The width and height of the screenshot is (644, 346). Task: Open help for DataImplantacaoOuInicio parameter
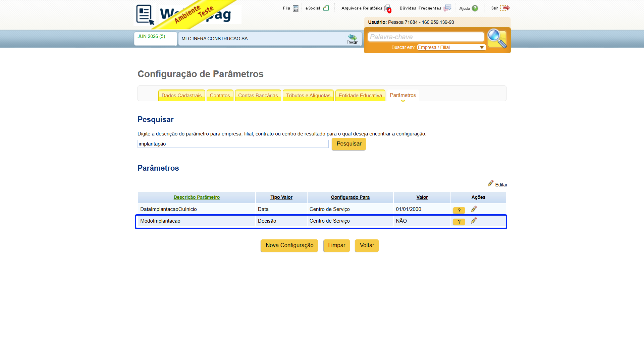459,210
